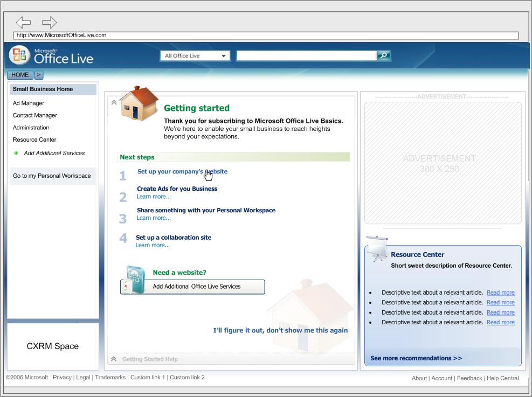Screen dimensions: 532x397
Task: Click the Resource Center heading
Action: pyautogui.click(x=417, y=255)
